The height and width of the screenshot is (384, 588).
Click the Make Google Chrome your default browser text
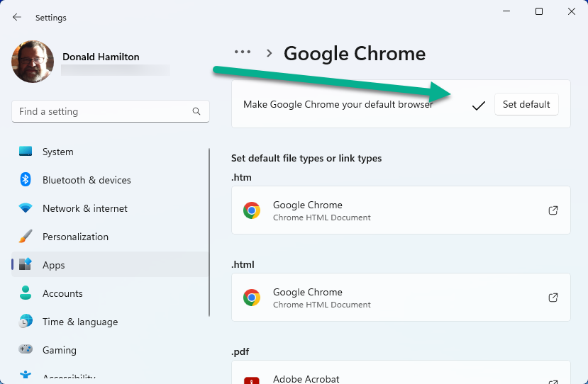click(x=338, y=105)
